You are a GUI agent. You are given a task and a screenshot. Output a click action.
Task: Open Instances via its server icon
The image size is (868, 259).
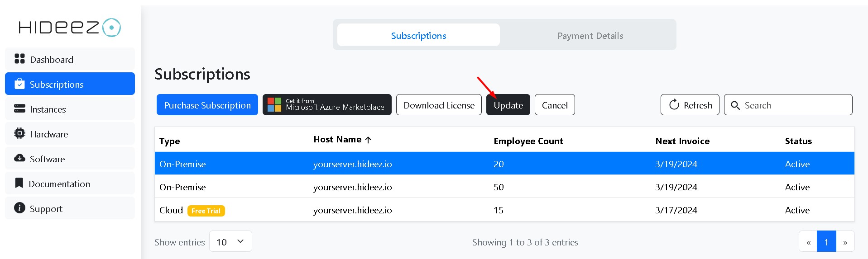[19, 108]
